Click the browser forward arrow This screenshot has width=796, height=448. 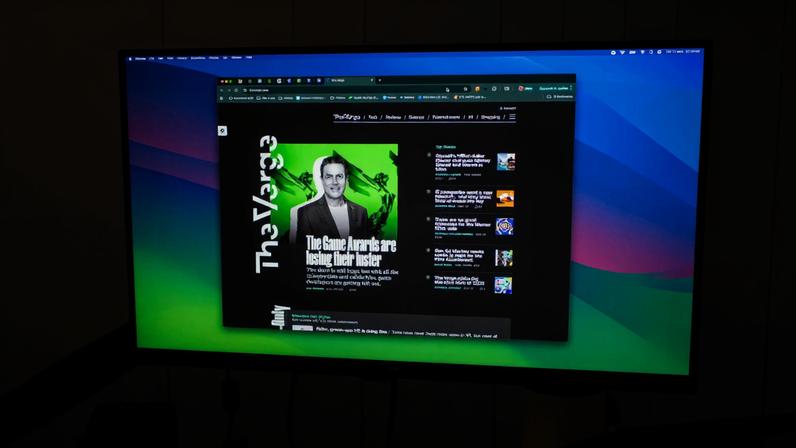point(229,90)
